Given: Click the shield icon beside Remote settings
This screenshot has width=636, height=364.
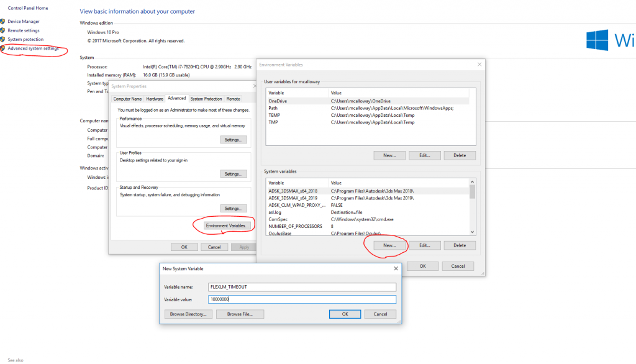Looking at the screenshot, I should 2,30.
